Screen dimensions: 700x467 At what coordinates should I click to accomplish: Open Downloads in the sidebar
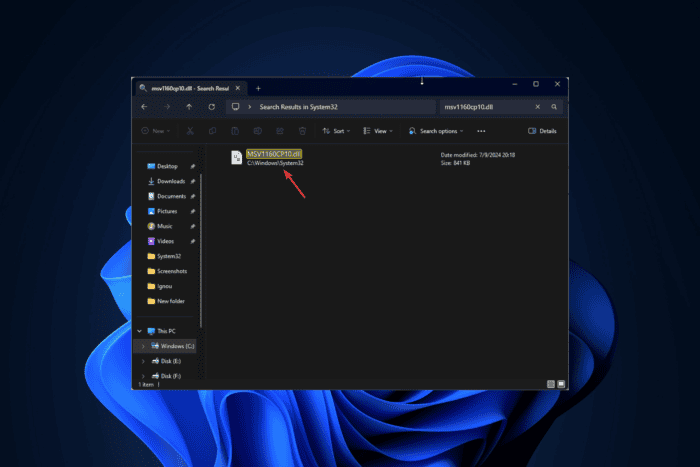171,181
